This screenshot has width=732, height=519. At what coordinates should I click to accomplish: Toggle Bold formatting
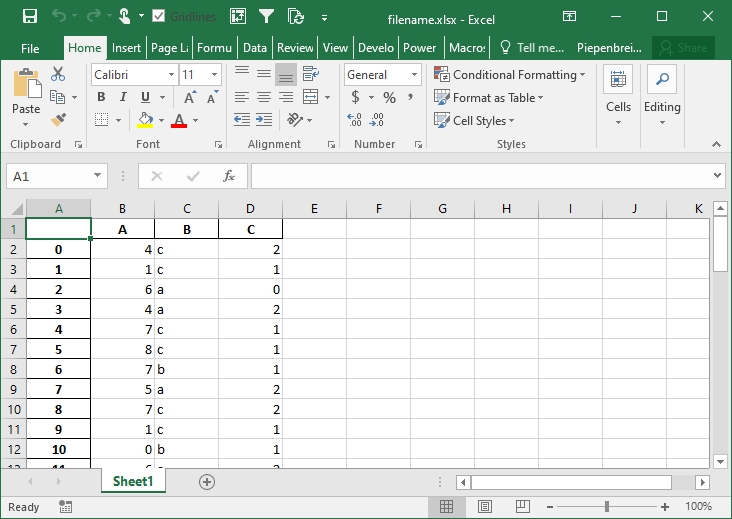[101, 98]
